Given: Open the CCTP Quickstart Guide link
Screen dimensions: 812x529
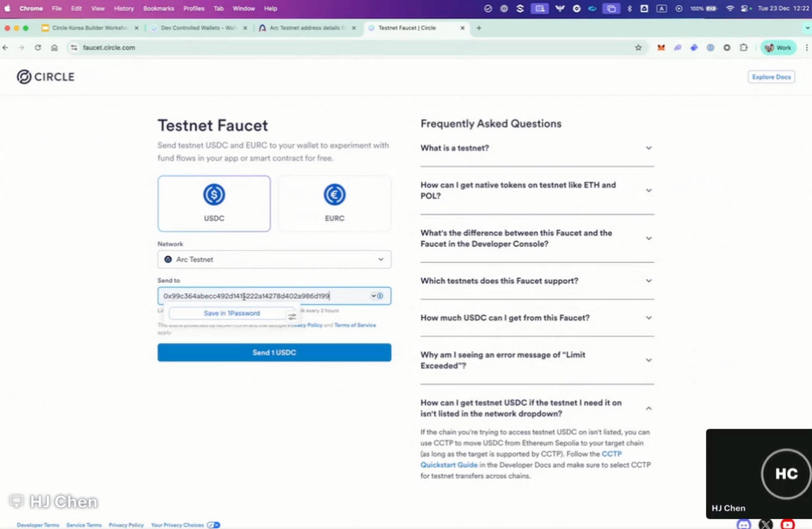Looking at the screenshot, I should tap(449, 465).
